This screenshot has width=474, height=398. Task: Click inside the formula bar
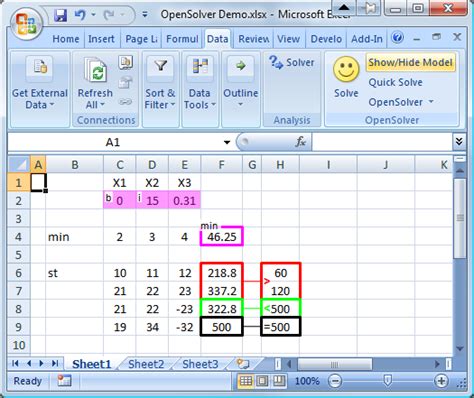tap(382, 142)
